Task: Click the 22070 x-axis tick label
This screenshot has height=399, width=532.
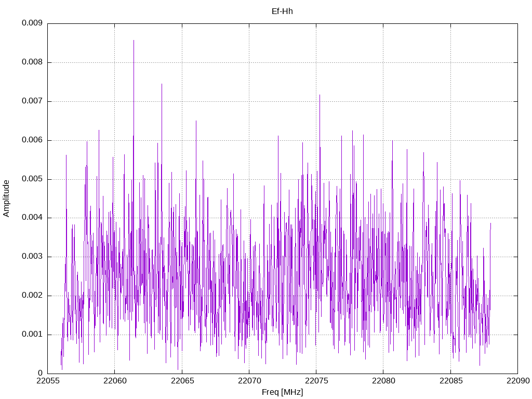Action: point(249,381)
